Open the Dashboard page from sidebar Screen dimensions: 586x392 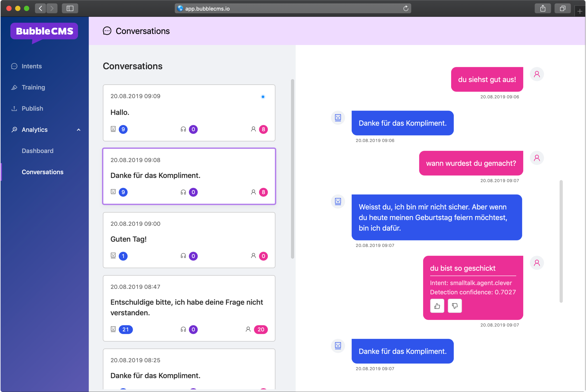coord(37,151)
